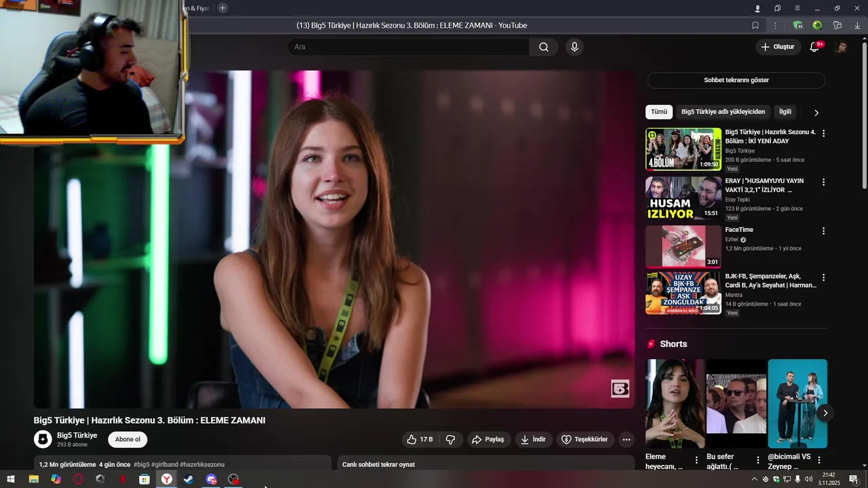Subscribe with the Abone ol button

[127, 439]
